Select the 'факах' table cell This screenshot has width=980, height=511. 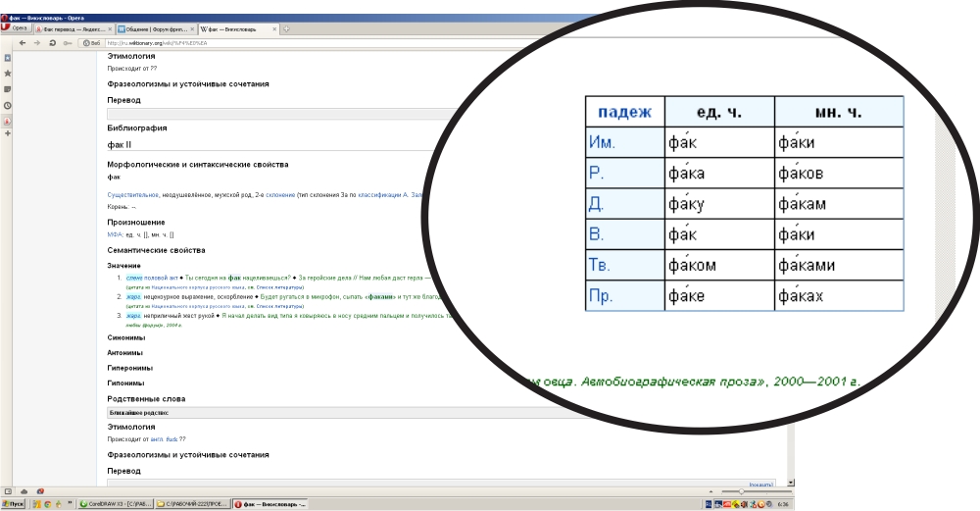pos(839,296)
